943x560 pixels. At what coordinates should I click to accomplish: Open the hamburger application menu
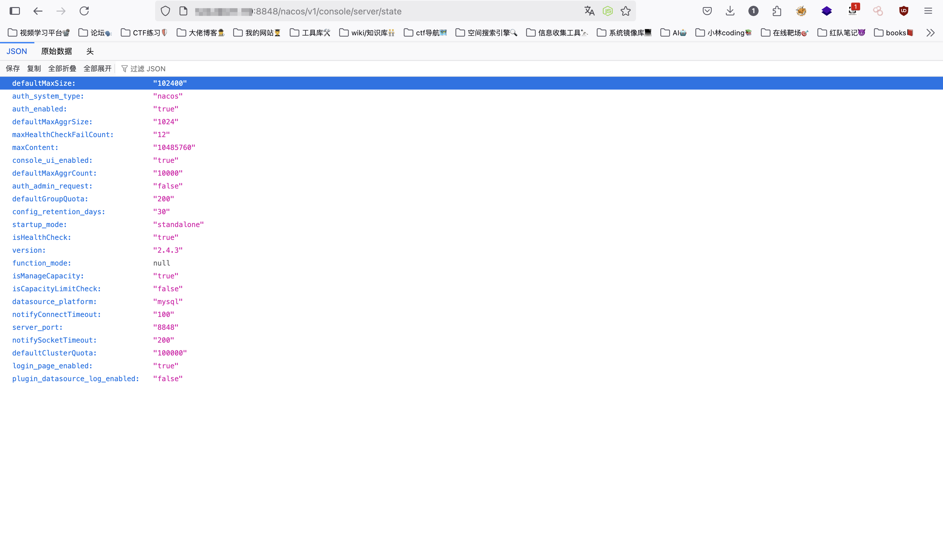928,11
